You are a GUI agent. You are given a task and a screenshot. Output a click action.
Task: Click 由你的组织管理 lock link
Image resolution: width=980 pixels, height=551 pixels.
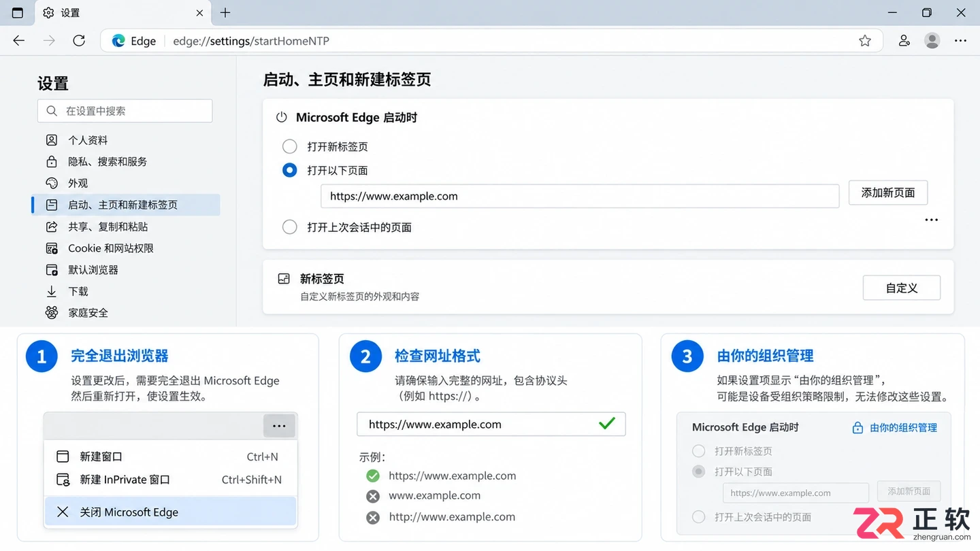pyautogui.click(x=895, y=428)
